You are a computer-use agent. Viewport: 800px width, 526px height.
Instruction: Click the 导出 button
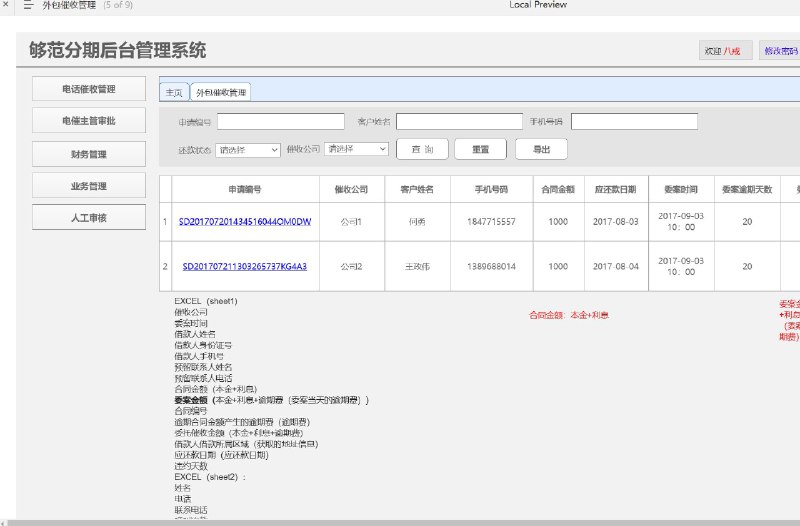pos(541,149)
